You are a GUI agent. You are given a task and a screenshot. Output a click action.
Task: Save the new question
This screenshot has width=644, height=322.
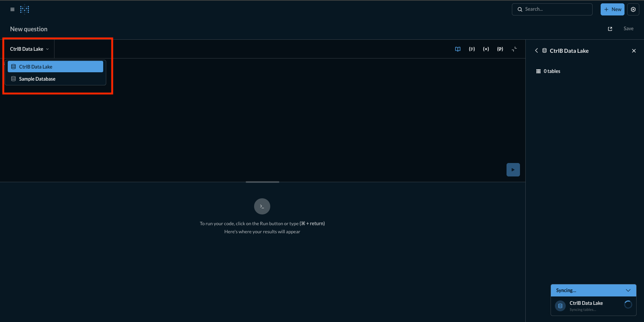click(x=628, y=29)
